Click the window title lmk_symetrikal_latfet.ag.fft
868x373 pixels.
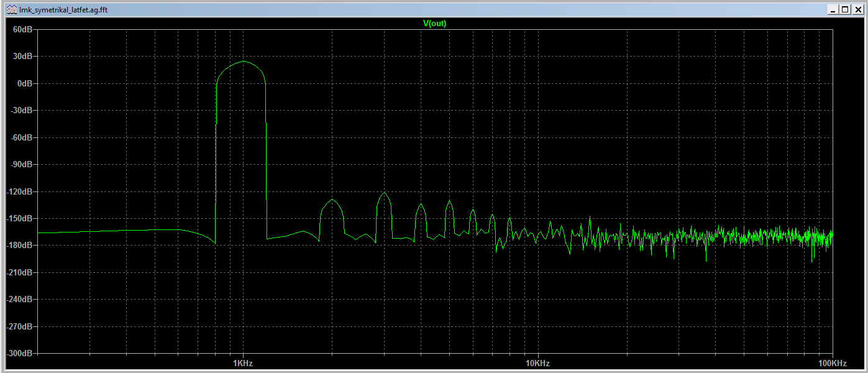click(63, 10)
